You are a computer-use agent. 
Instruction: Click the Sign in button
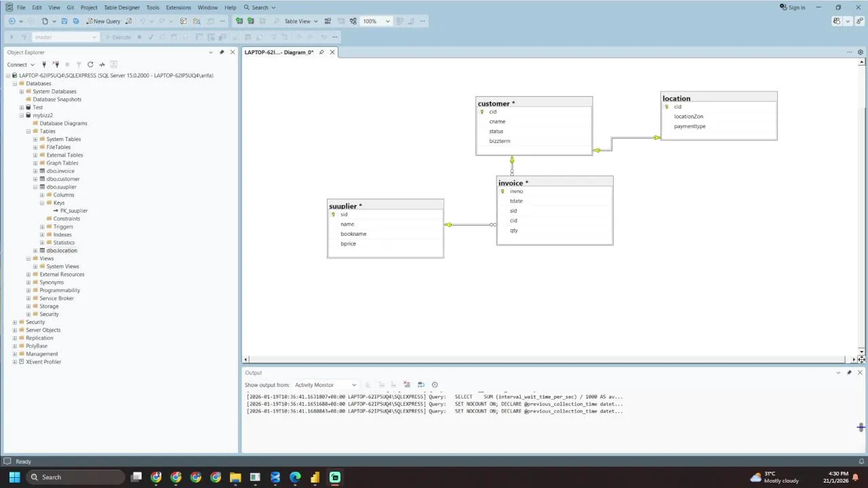point(793,7)
